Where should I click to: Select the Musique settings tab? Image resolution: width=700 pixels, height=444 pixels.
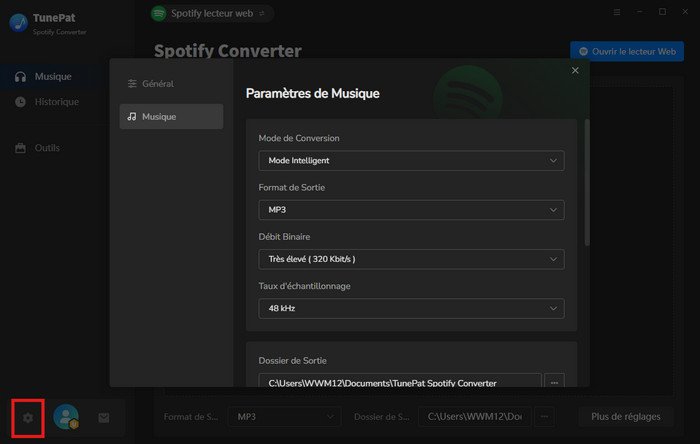[x=171, y=116]
